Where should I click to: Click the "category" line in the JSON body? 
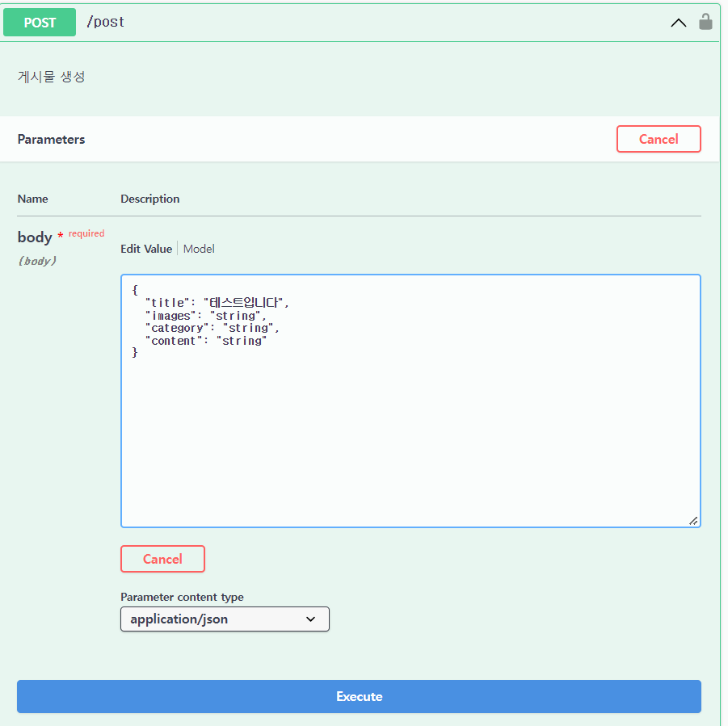pyautogui.click(x=213, y=328)
